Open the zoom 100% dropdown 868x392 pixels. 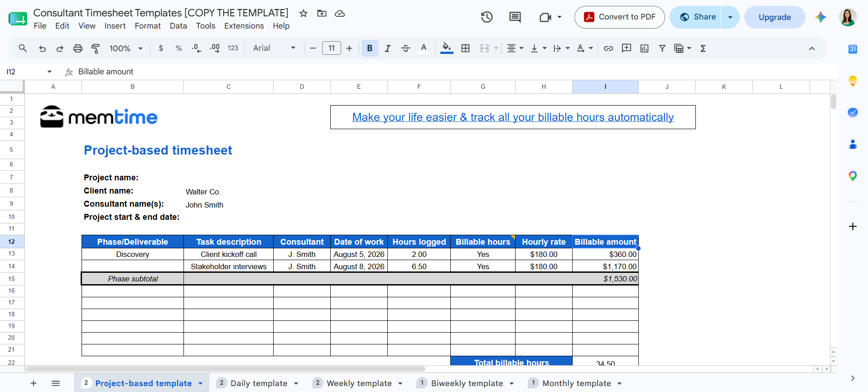click(x=126, y=48)
